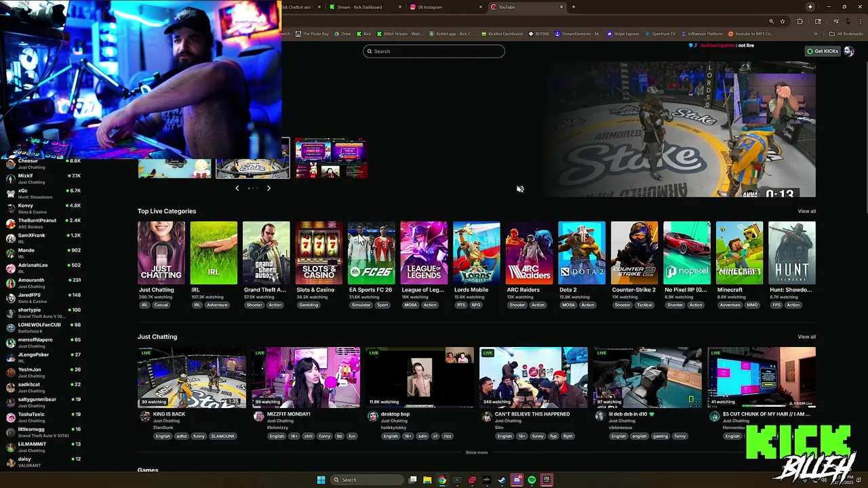The image size is (868, 488).
Task: Open the Slots & Casino category card
Action: tap(319, 253)
